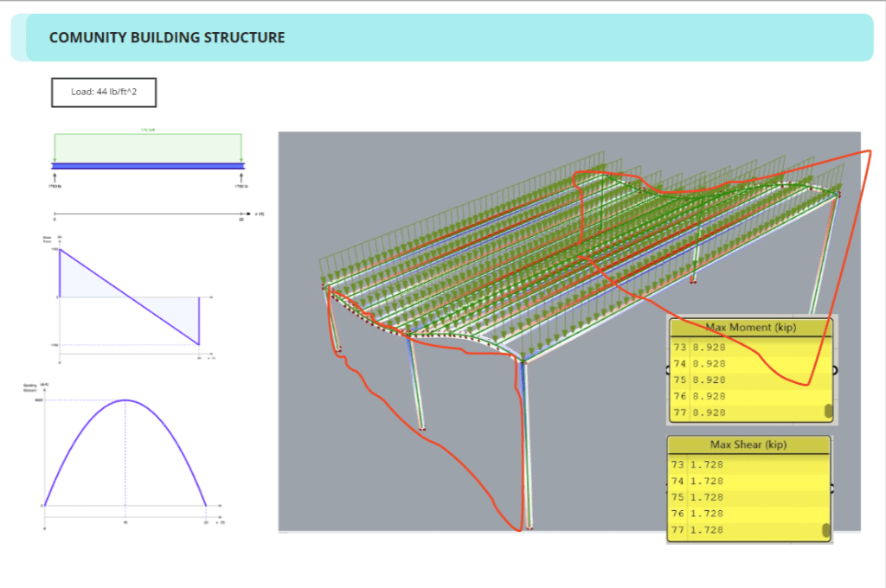Click the Max Moment panel right output grip
The image size is (886, 588).
836,370
